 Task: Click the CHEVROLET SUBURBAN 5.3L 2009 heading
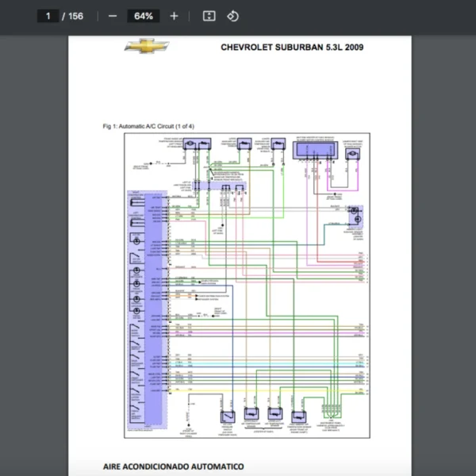tap(292, 47)
